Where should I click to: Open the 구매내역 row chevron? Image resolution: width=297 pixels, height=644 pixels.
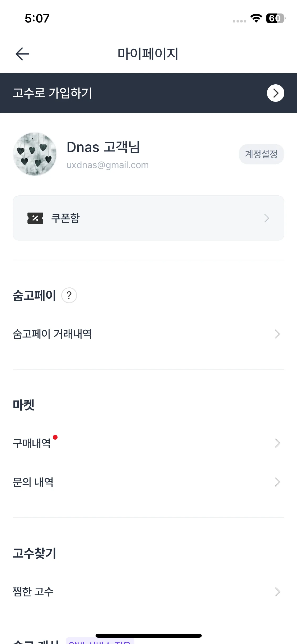(x=277, y=443)
